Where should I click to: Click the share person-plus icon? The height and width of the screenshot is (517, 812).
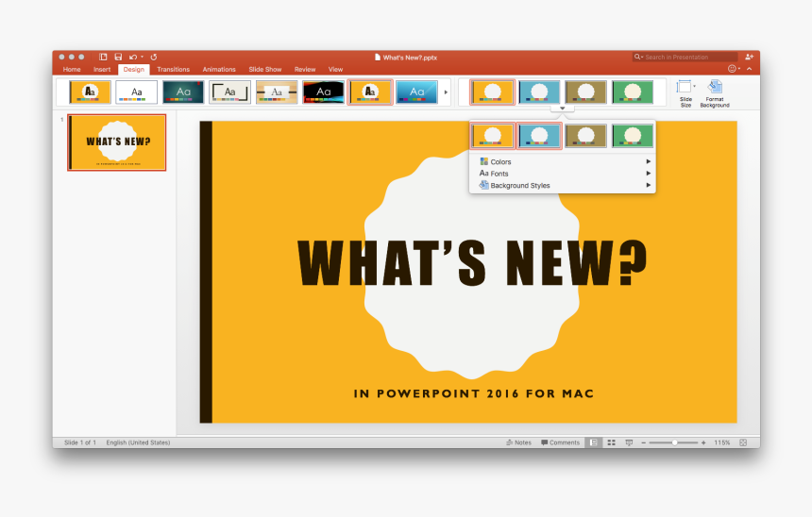point(749,57)
